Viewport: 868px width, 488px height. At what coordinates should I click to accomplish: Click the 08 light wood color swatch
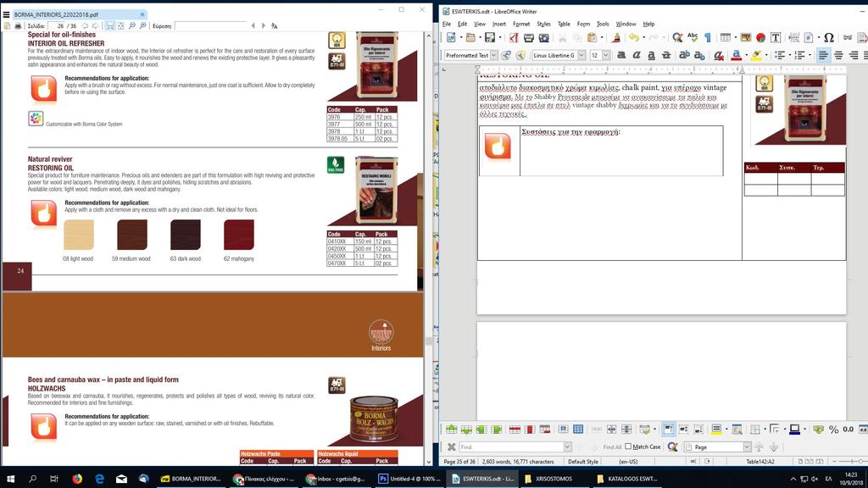tap(79, 235)
